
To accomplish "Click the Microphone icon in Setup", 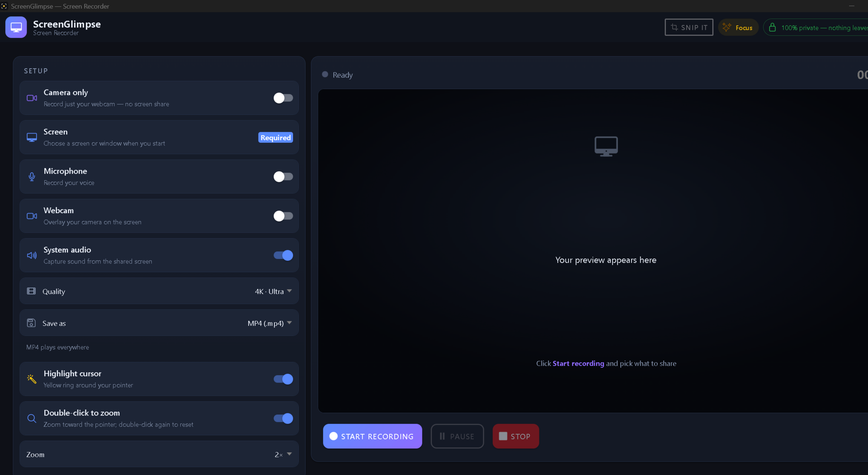I will [32, 177].
